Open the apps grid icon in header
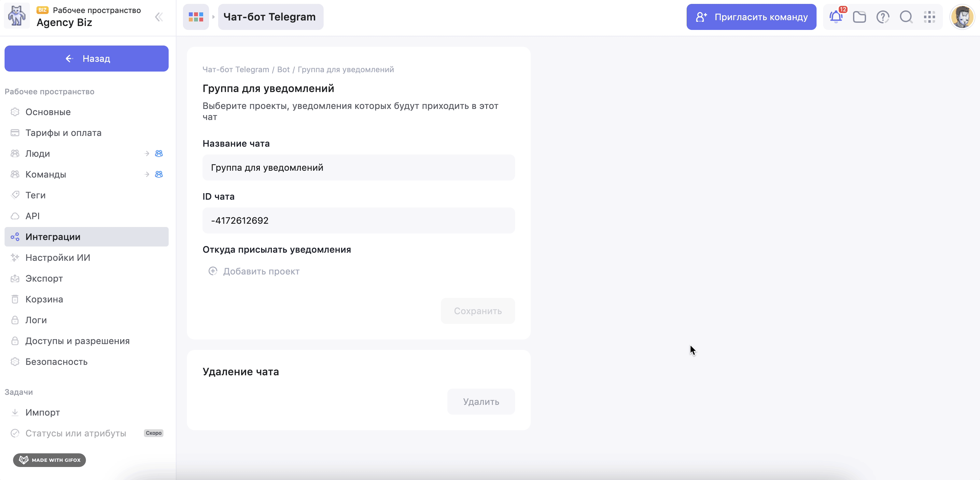Viewport: 980px width, 480px height. 930,17
